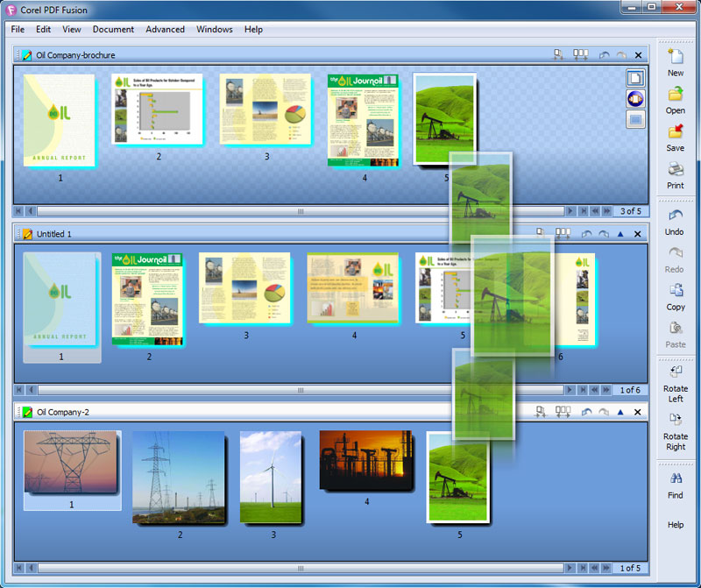Screen dimensions: 701x588
Task: Click the Save icon in sidebar
Action: pos(675,133)
